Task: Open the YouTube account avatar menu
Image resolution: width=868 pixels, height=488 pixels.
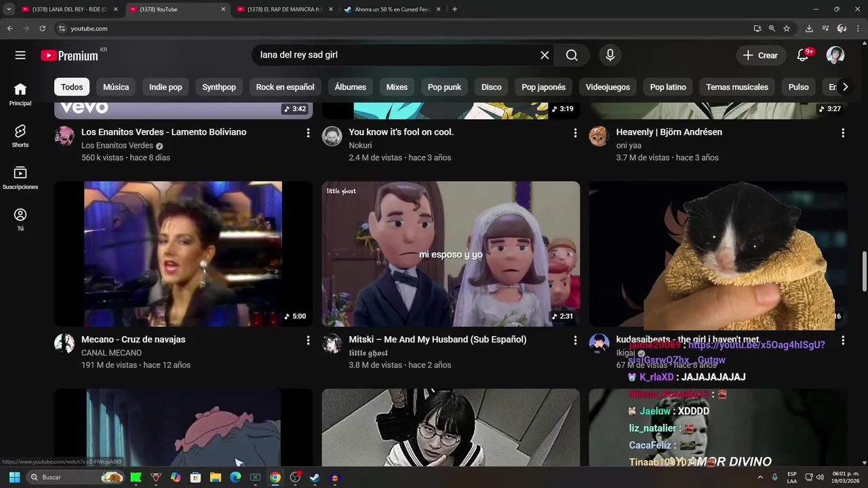Action: tap(835, 56)
